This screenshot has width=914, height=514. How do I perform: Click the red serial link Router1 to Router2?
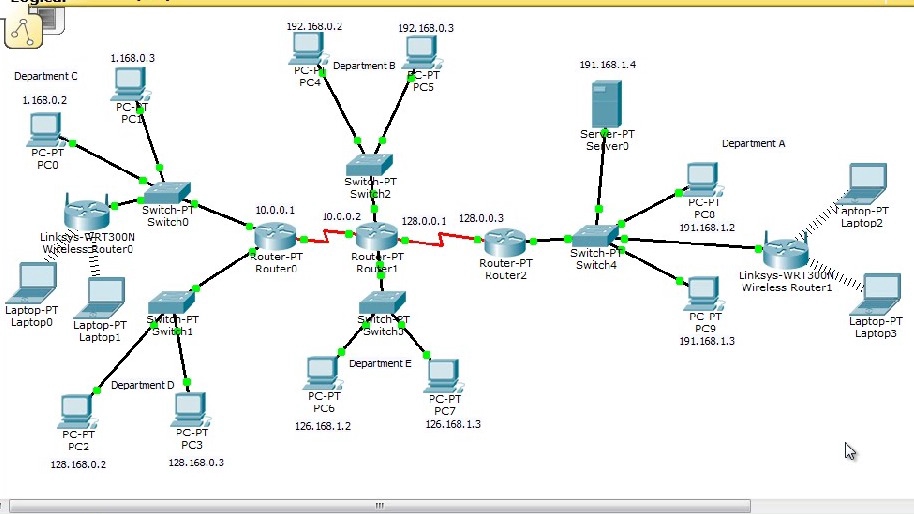[x=441, y=239]
